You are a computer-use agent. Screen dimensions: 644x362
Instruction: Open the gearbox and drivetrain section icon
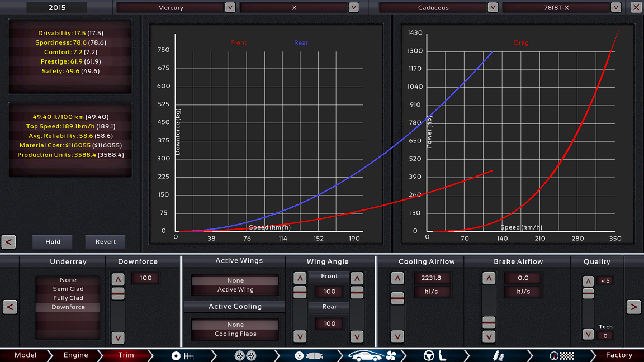tap(183, 355)
